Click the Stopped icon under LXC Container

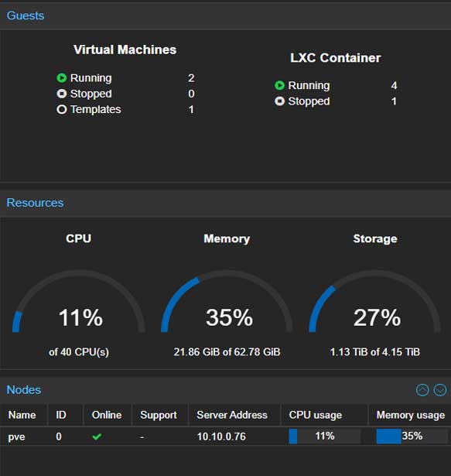[279, 101]
